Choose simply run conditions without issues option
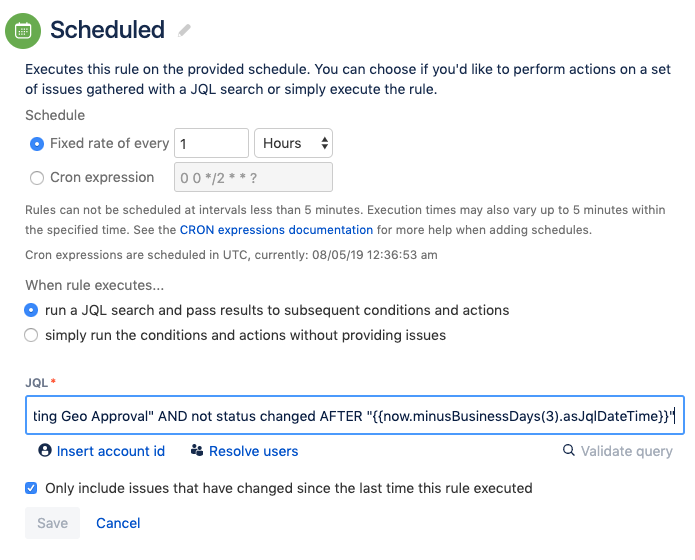Image resolution: width=695 pixels, height=560 pixels. tap(32, 335)
